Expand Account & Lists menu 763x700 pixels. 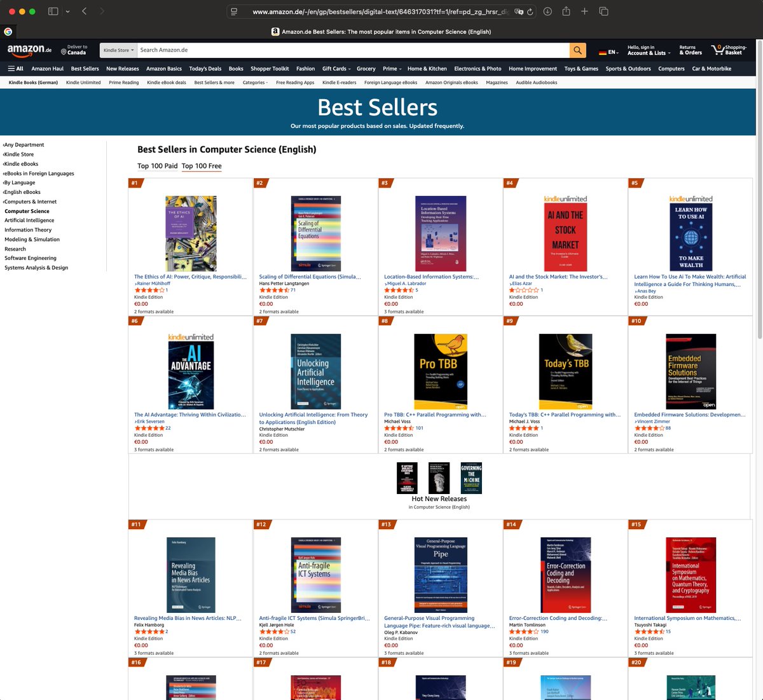point(649,50)
